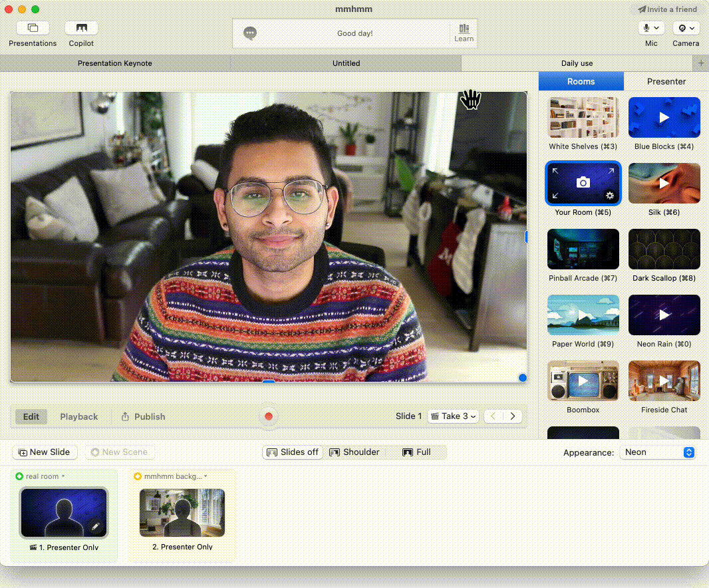709x588 pixels.
Task: Select Slides off mode
Action: point(293,452)
